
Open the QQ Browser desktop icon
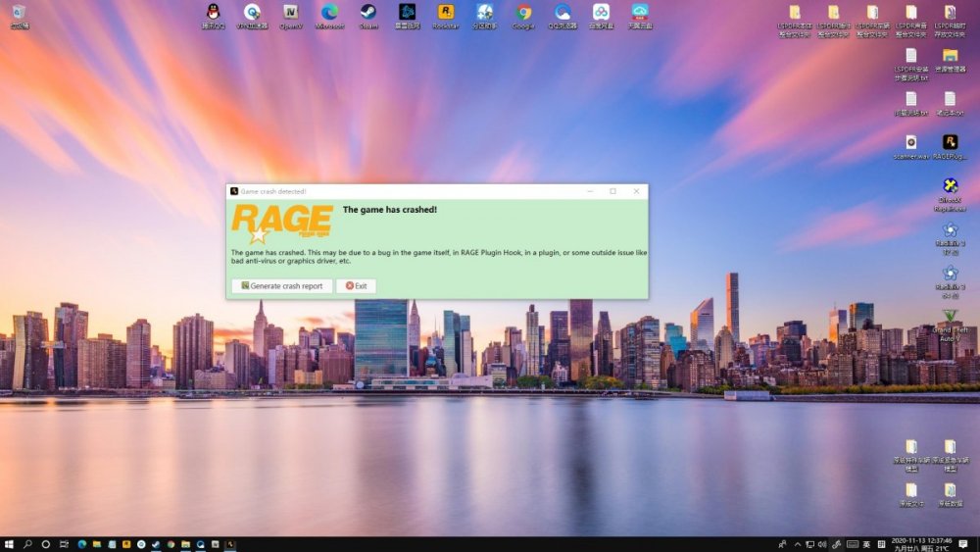[x=562, y=17]
